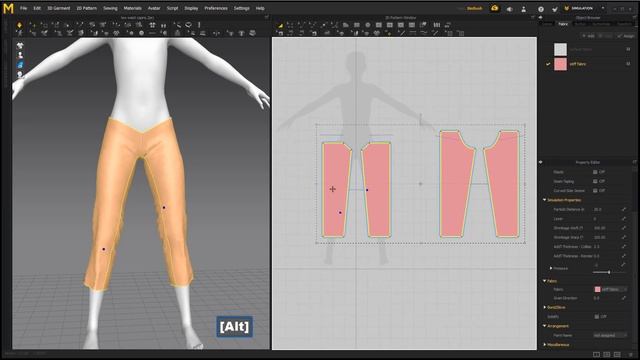This screenshot has height=360, width=640.
Task: Click first layout icon in bottom-right status bar
Action: tap(596, 355)
